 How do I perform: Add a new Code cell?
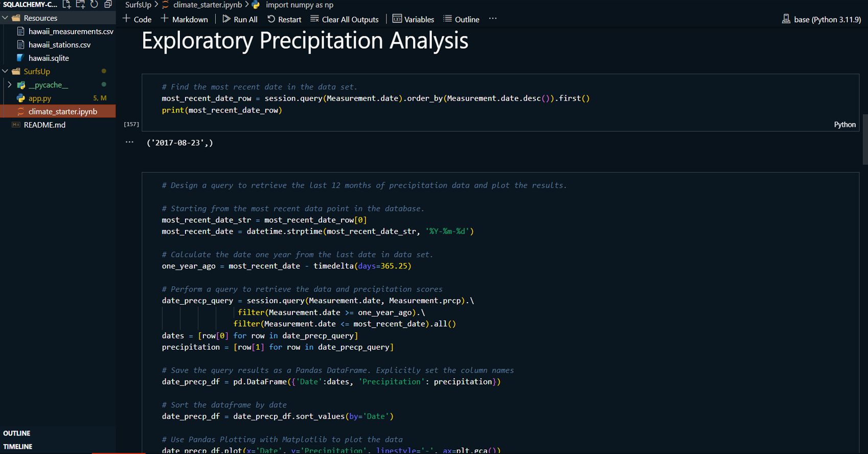pos(137,19)
